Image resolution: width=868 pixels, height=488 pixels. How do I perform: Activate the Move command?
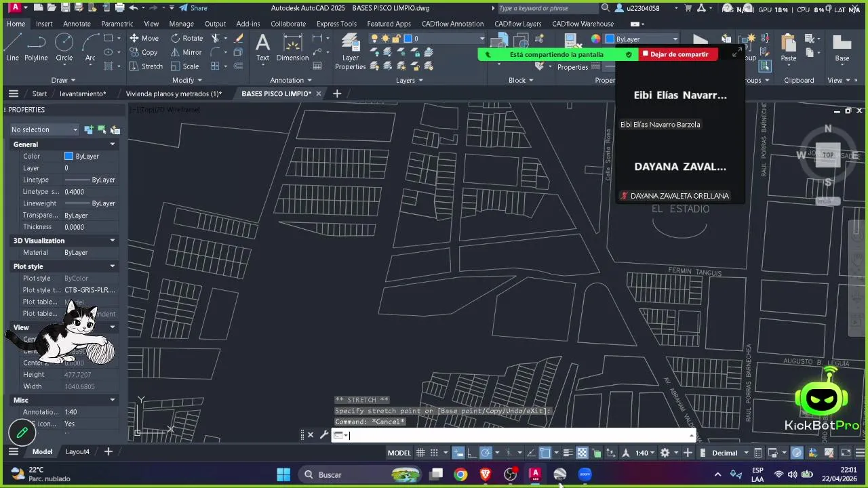coord(144,38)
